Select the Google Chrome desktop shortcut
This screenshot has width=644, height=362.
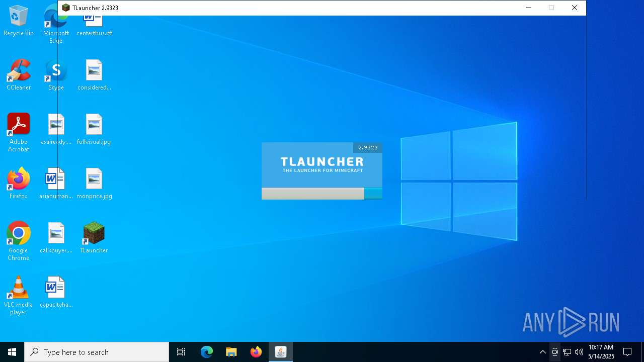[x=19, y=241]
